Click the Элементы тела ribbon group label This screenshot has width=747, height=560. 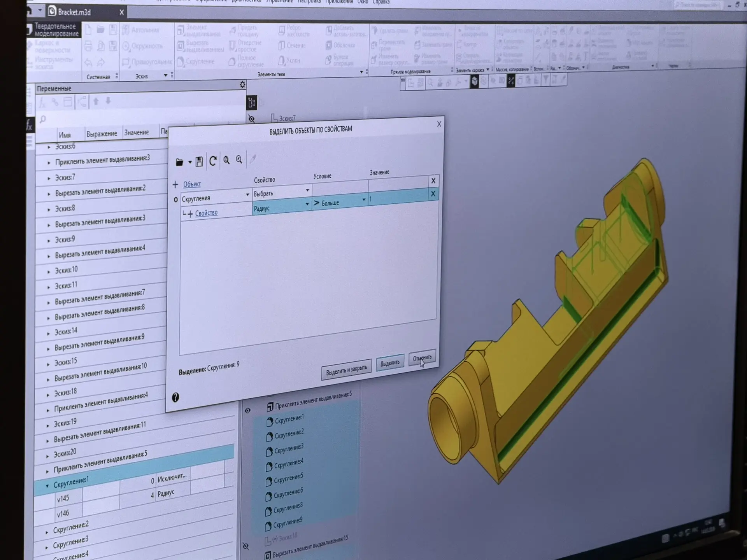tap(271, 74)
